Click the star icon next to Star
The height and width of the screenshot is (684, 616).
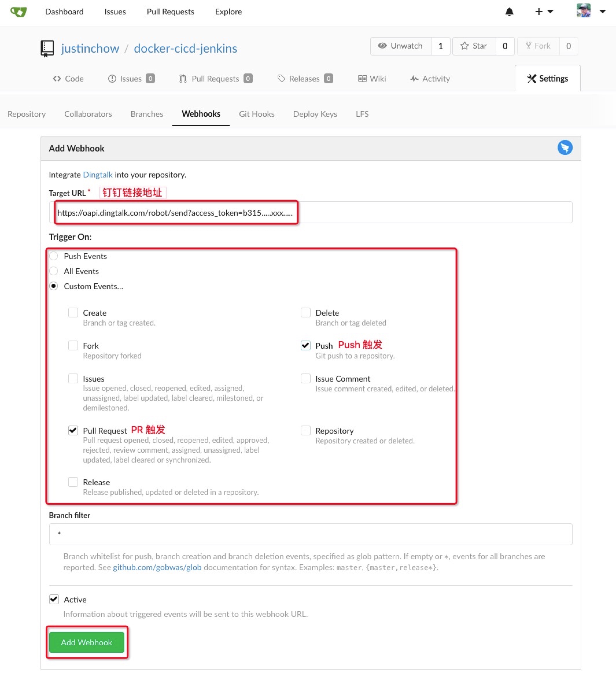(465, 46)
